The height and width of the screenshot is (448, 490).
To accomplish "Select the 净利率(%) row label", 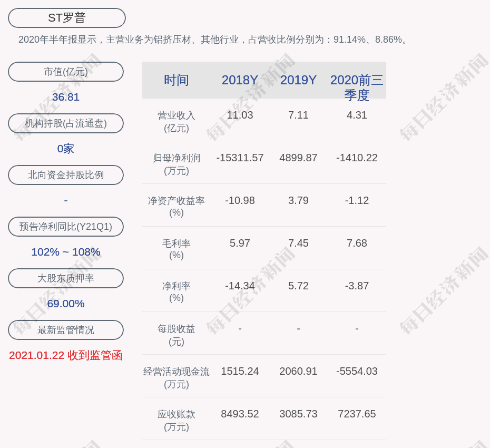I will click(x=177, y=291).
